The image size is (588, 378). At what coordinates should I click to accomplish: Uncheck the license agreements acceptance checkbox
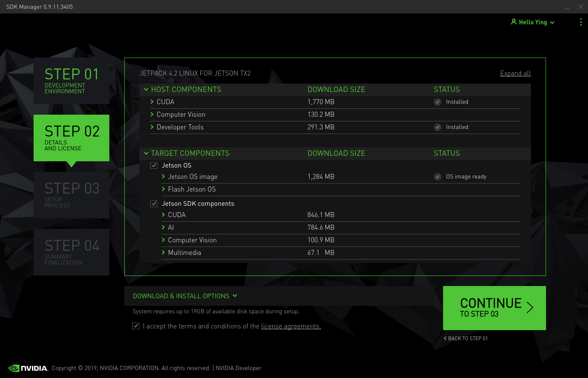point(136,326)
